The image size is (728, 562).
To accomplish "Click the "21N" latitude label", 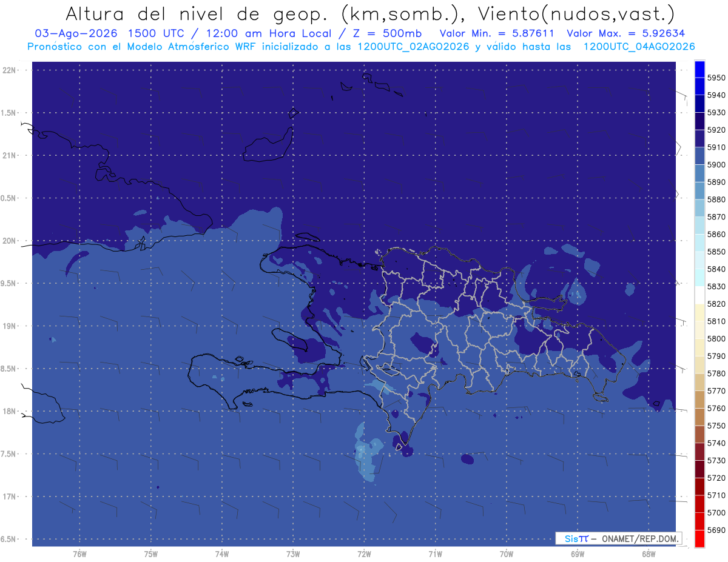I will (x=10, y=155).
